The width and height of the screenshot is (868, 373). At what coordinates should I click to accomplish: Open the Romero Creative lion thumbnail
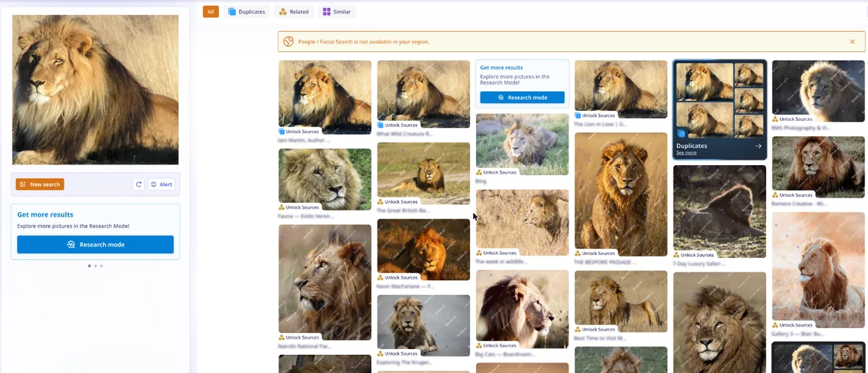(818, 167)
